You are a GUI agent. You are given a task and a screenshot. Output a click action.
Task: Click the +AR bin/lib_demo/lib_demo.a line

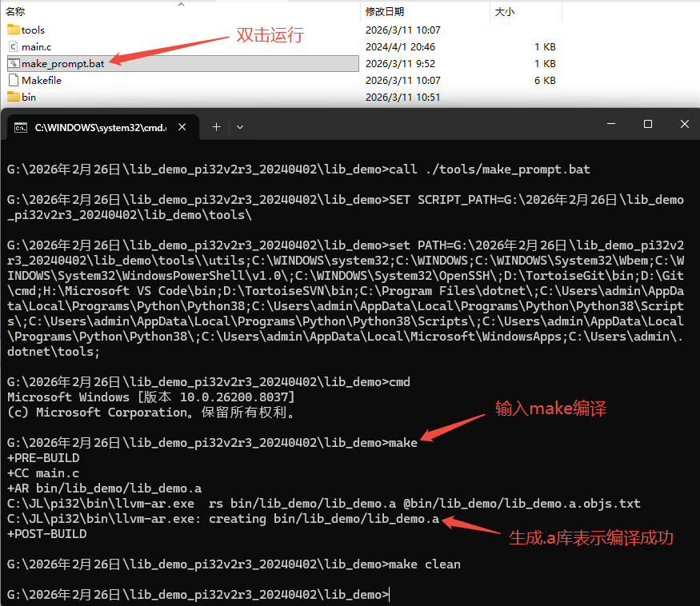click(105, 488)
